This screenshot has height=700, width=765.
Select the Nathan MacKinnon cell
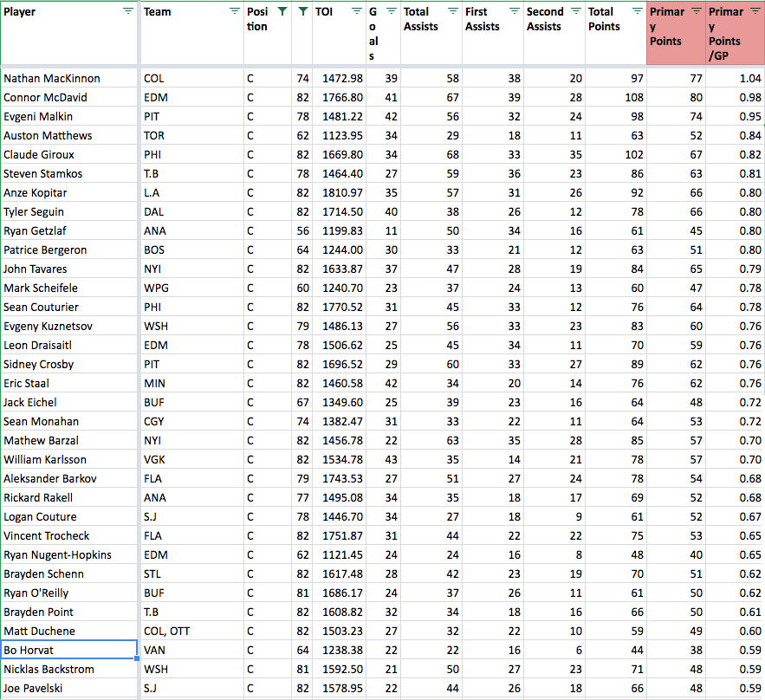[x=69, y=78]
